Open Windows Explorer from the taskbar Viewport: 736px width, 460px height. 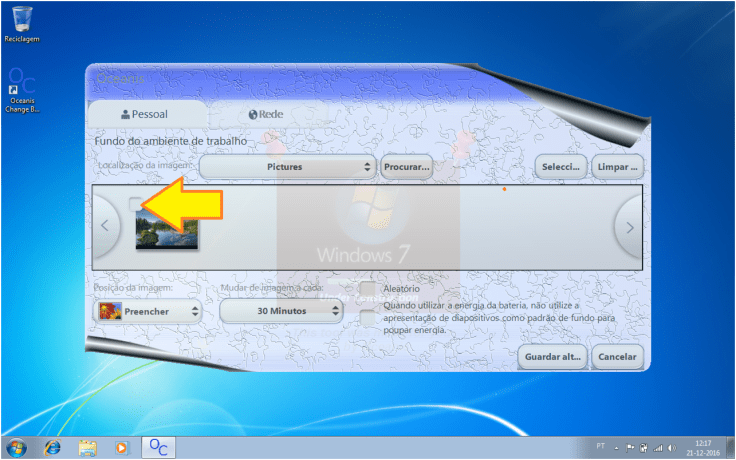88,446
